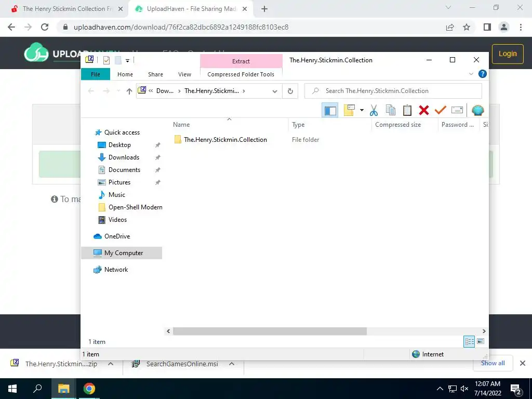Sort by the Compressed size column header
The image size is (532, 399).
[x=397, y=125]
